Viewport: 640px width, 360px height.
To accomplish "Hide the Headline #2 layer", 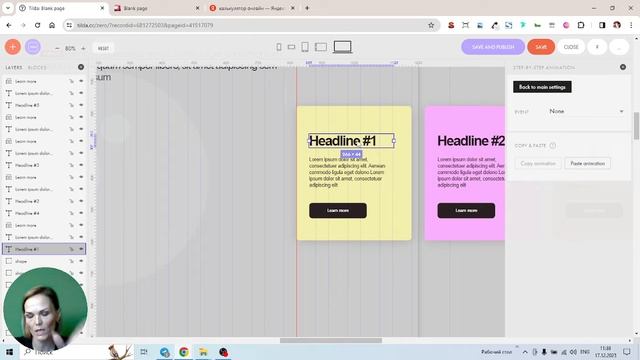I will [81, 201].
